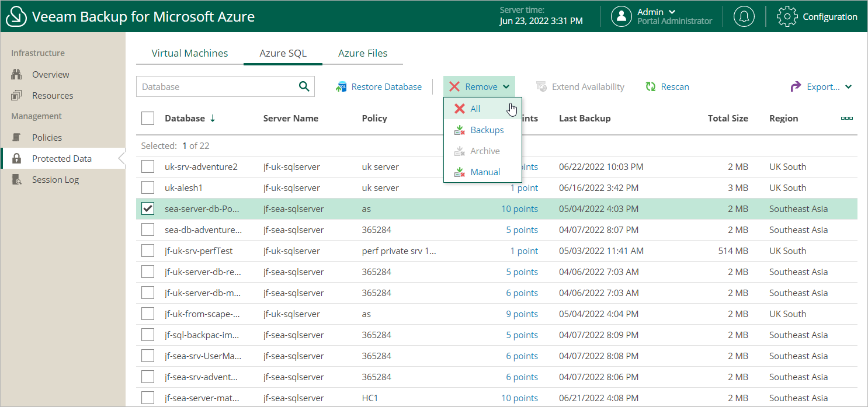Screen dimensions: 868x407
Task: Click the column selector dots icon
Action: pos(846,119)
